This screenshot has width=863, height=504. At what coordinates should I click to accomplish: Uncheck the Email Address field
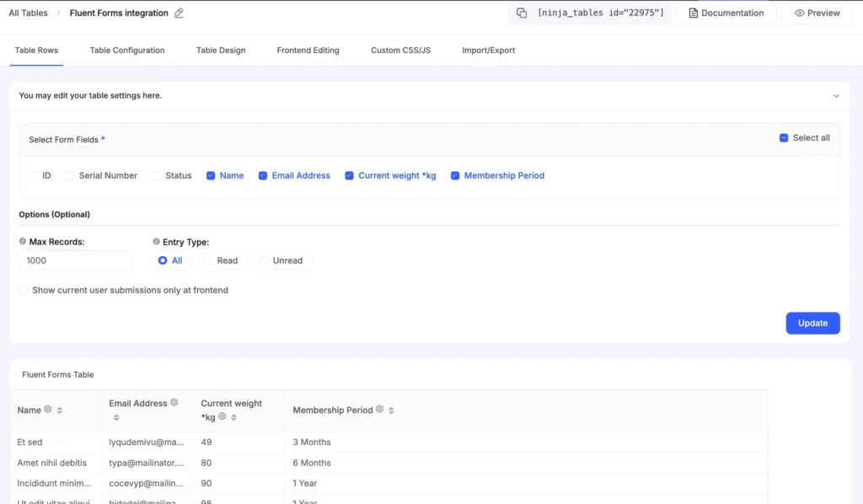pyautogui.click(x=261, y=175)
